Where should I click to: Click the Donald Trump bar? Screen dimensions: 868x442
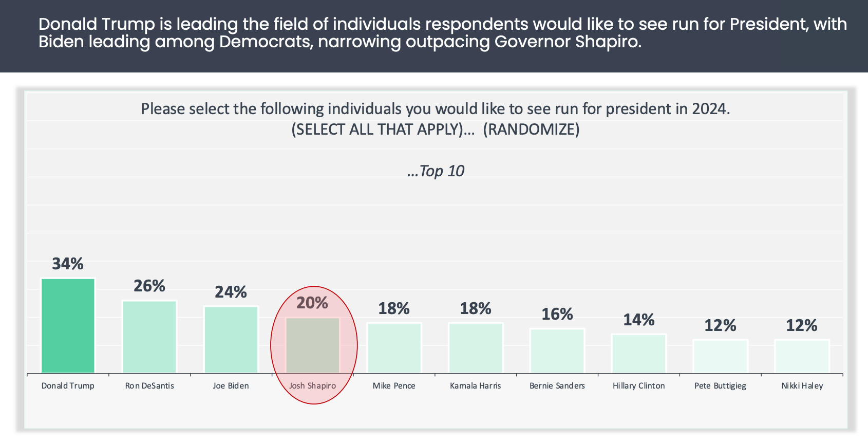click(68, 325)
